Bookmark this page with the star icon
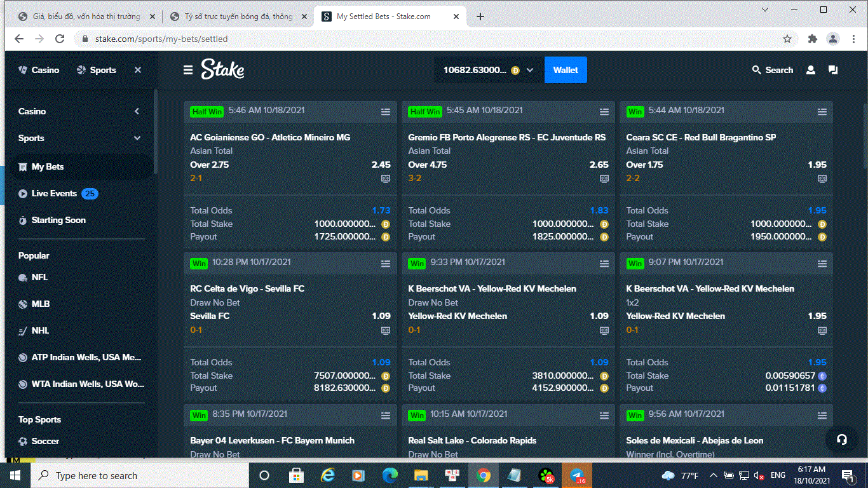 tap(787, 39)
